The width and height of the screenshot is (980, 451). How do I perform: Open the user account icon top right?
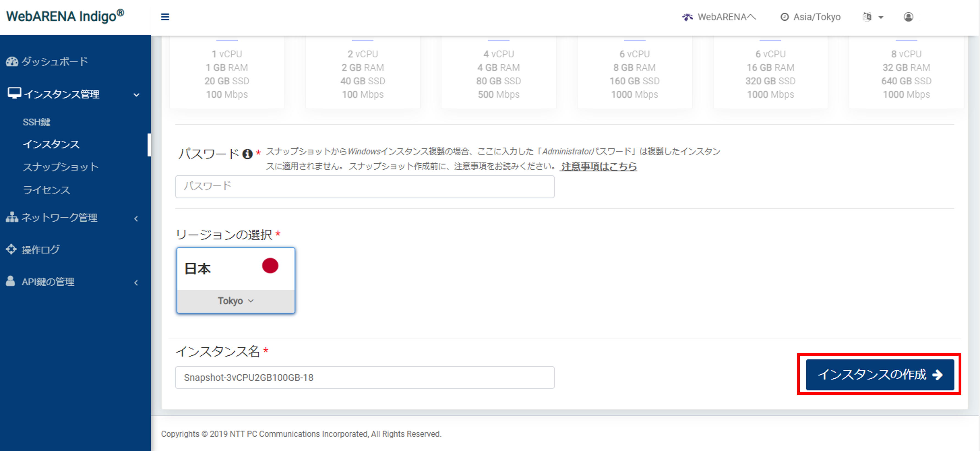909,17
